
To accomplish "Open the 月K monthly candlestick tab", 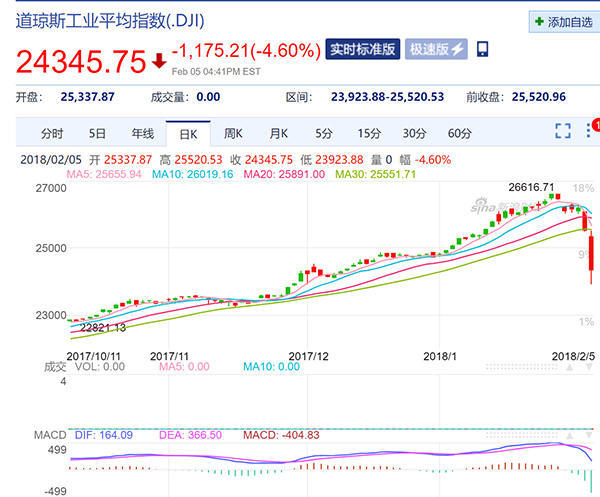I will coord(279,134).
